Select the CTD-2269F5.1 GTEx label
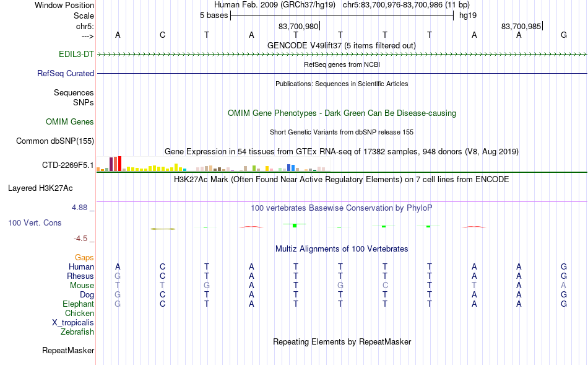 coord(68,165)
